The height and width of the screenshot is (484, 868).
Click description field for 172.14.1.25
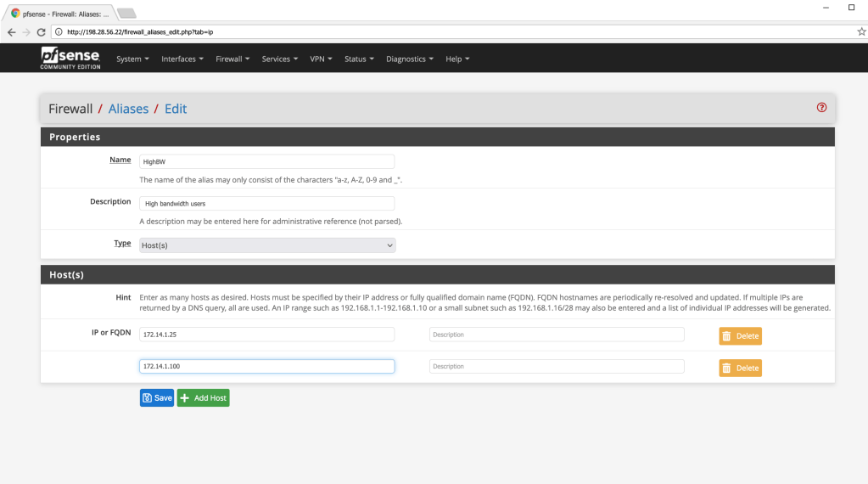point(557,335)
